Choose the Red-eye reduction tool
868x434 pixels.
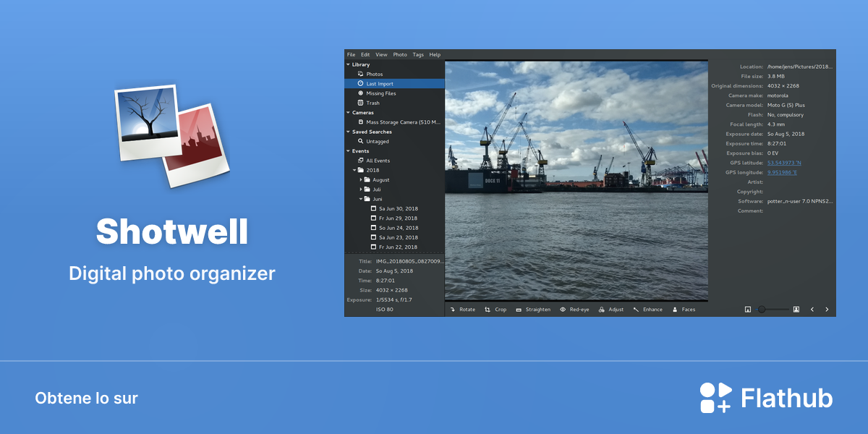pos(574,310)
